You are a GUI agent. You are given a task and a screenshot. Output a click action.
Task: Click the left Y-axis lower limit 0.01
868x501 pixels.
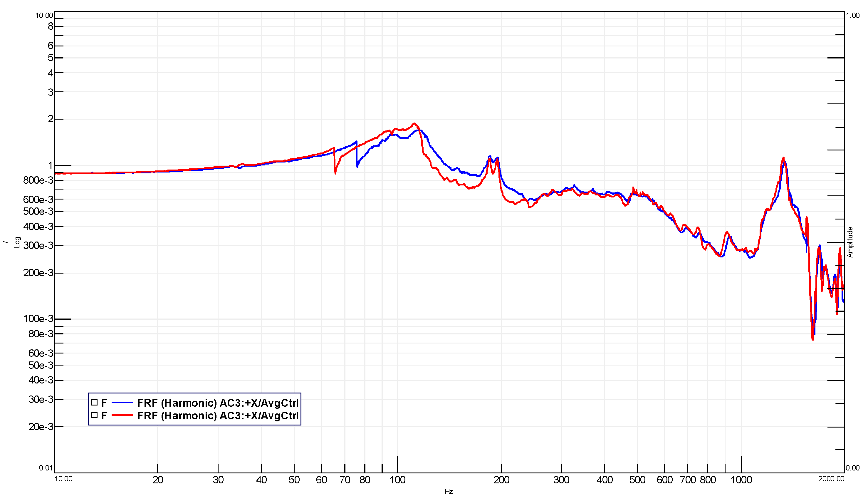click(x=46, y=468)
